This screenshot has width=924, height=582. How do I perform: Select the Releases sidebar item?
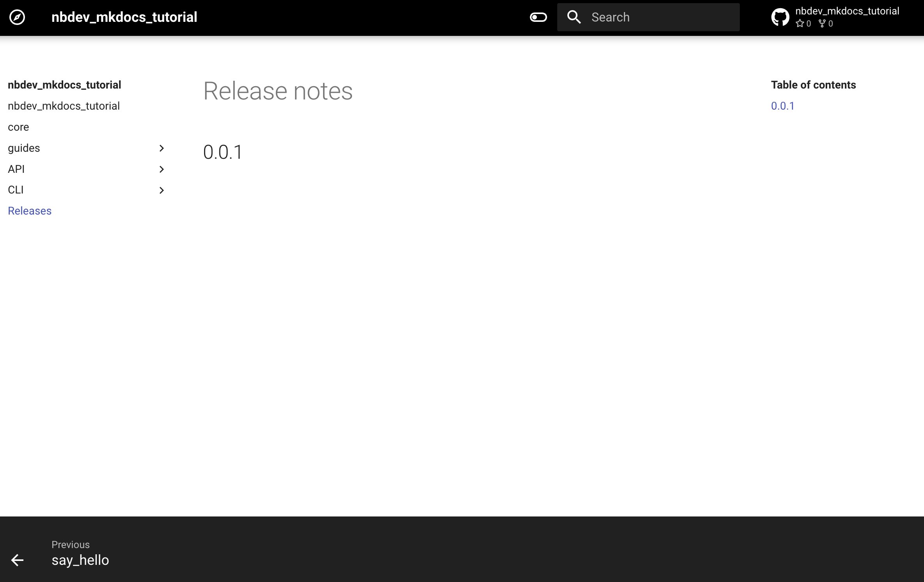tap(30, 211)
